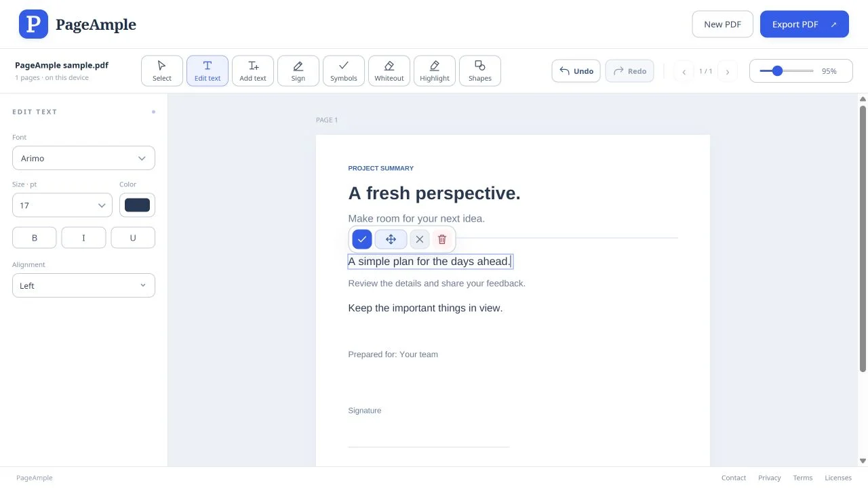Screen dimensions: 868x488
Task: Cancel text edit with X icon
Action: (x=420, y=239)
